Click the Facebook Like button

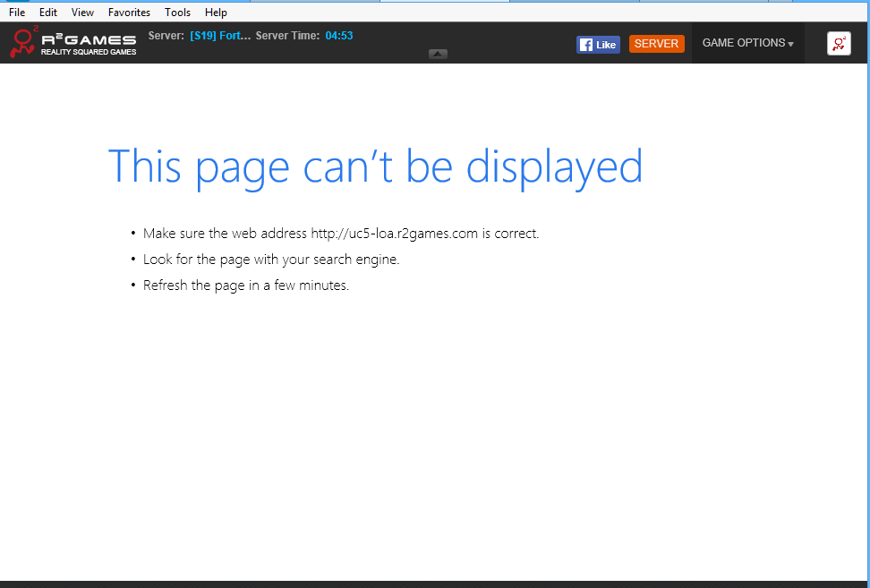pyautogui.click(x=598, y=45)
